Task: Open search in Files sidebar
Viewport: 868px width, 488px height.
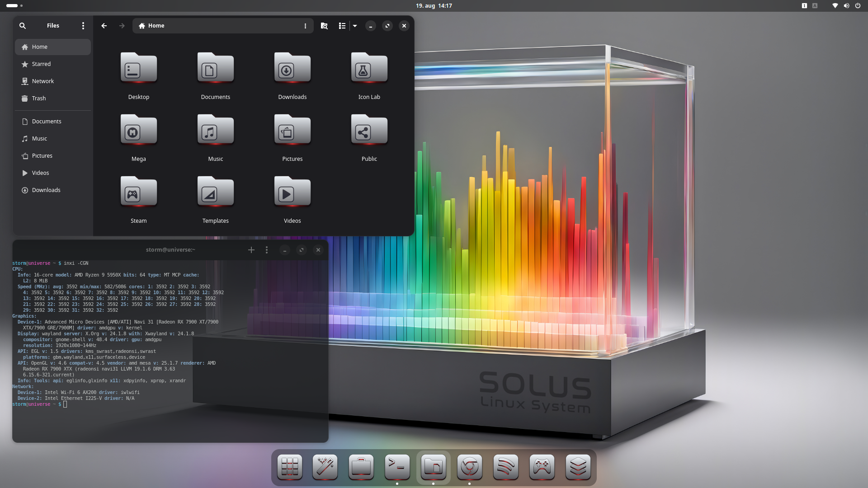Action: 23,26
